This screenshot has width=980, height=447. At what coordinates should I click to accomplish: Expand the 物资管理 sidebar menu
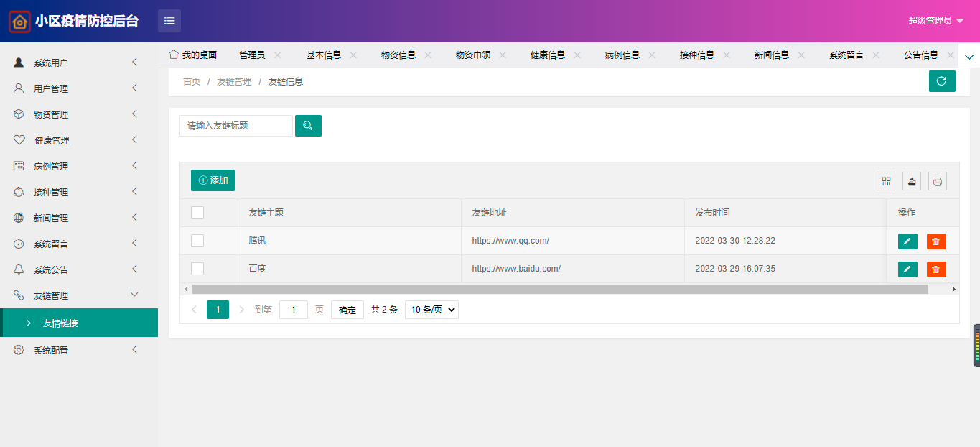click(79, 114)
